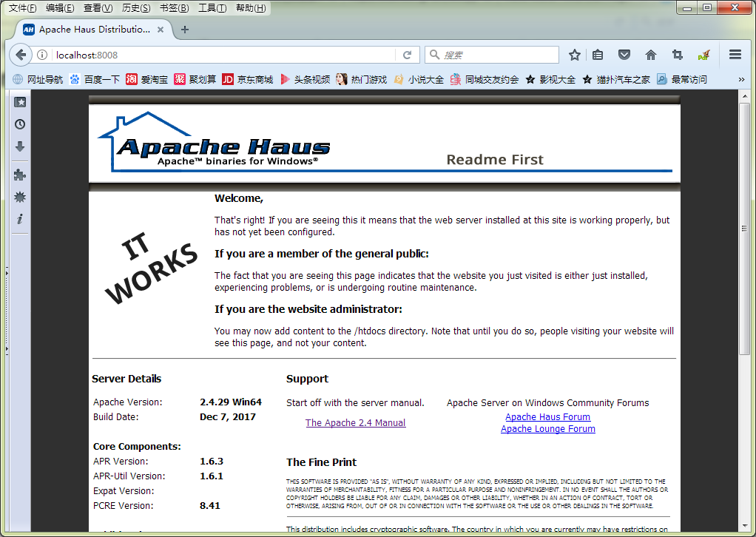Open the sidebar settings gear icon

[x=20, y=197]
